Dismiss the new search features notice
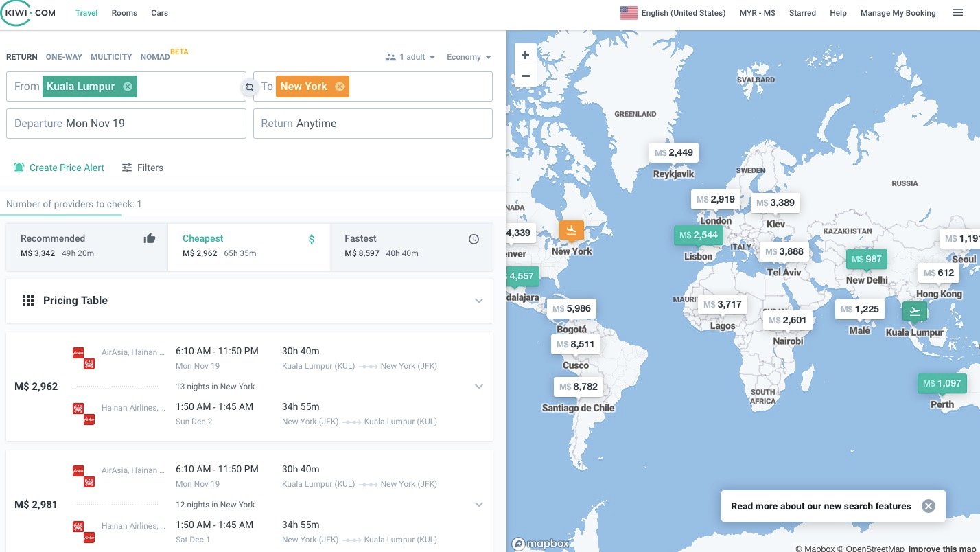Screen dimensions: 980x552 point(929,506)
